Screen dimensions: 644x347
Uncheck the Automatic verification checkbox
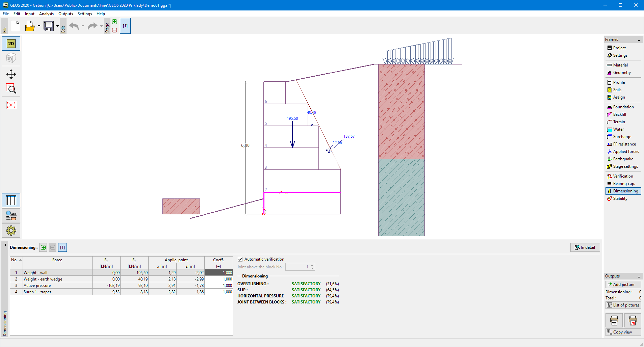[240, 259]
